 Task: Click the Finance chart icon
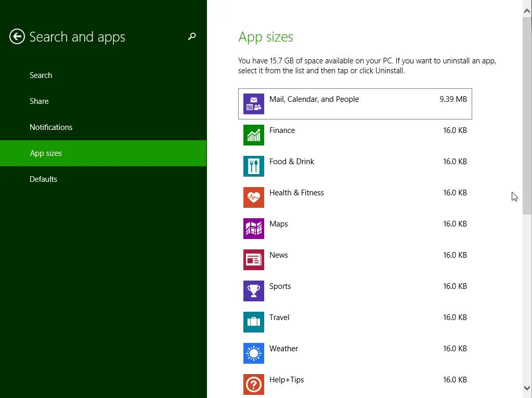pyautogui.click(x=253, y=135)
